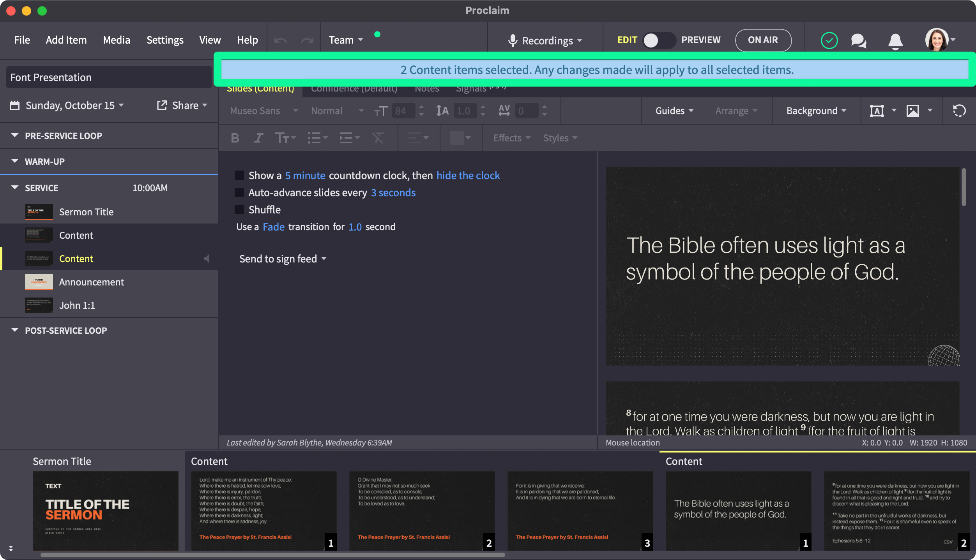Click the Bold formatting icon
This screenshot has height=560, width=976.
pyautogui.click(x=235, y=138)
